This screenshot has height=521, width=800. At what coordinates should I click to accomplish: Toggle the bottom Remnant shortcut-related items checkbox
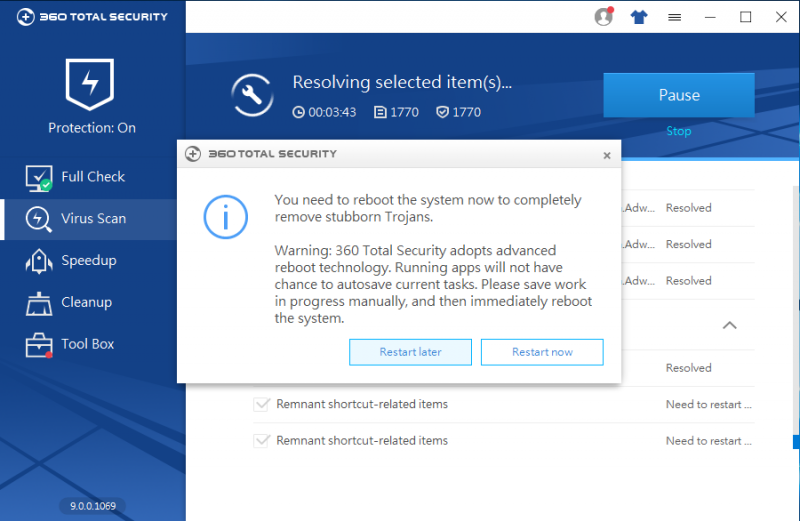point(262,441)
